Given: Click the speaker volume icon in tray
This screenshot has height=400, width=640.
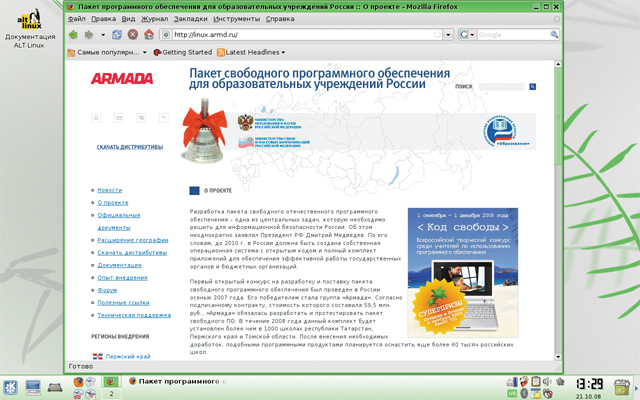Looking at the screenshot, I should 547,381.
